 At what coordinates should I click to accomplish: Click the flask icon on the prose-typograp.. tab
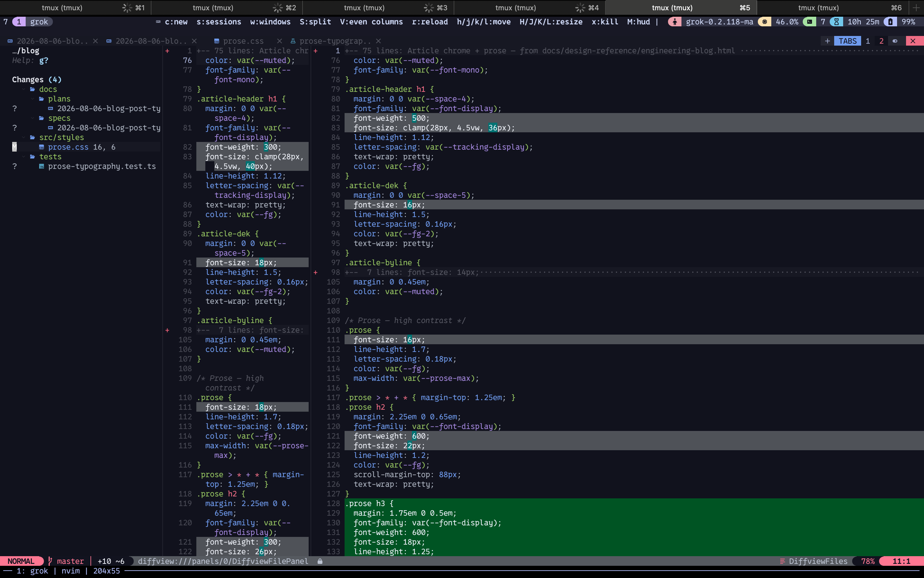pyautogui.click(x=293, y=41)
